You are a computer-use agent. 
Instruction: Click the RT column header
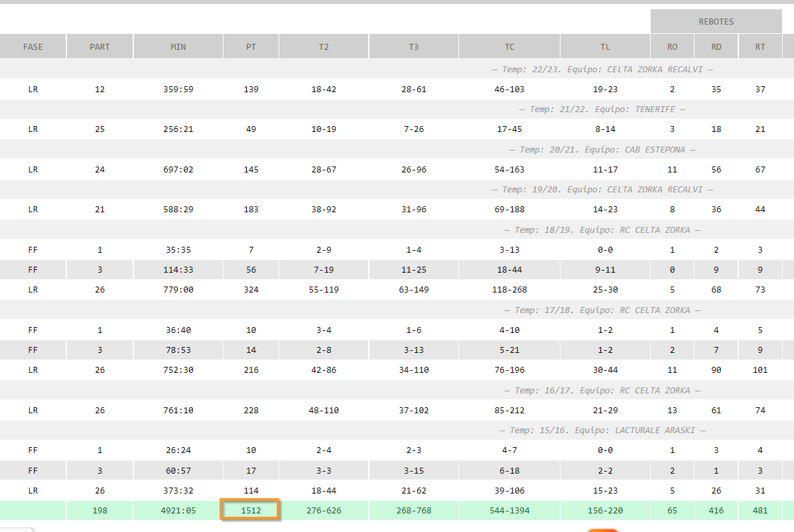(x=760, y=46)
